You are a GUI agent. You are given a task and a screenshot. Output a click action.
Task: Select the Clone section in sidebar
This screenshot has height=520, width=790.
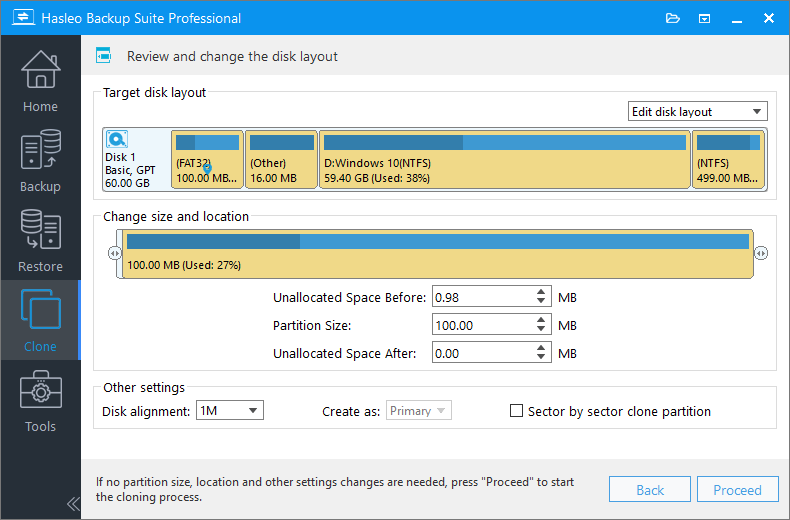[x=40, y=320]
